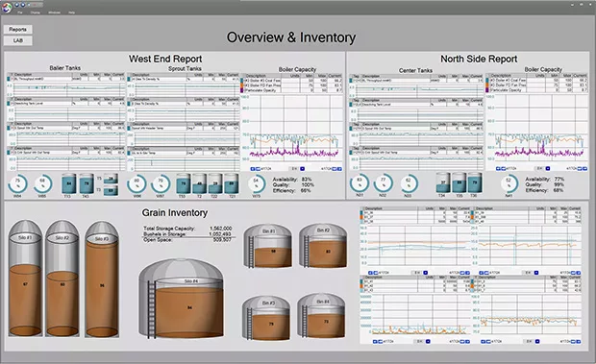Select the Bin #2 storage bin graphic
The image size is (596, 364).
(x=323, y=246)
